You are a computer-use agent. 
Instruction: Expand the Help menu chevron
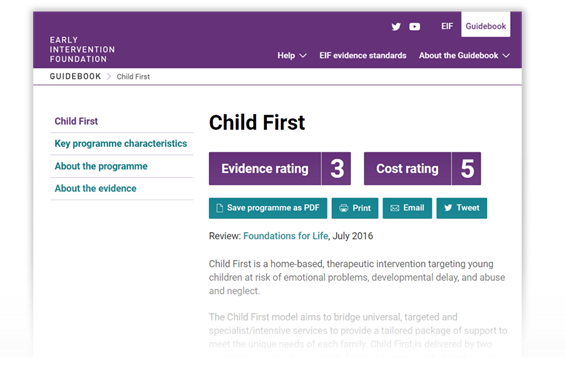pyautogui.click(x=303, y=56)
